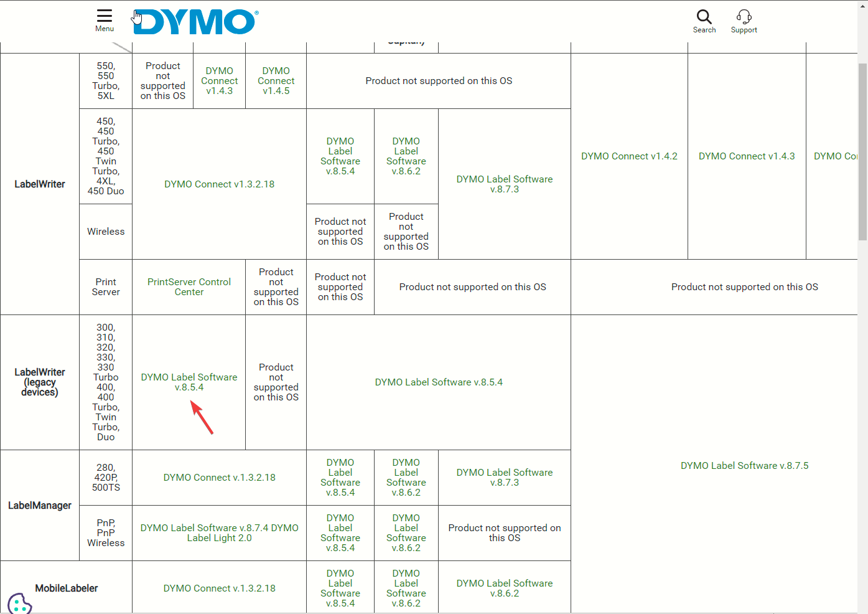868x614 pixels.
Task: Select the MobileLabeler row header
Action: coord(67,588)
